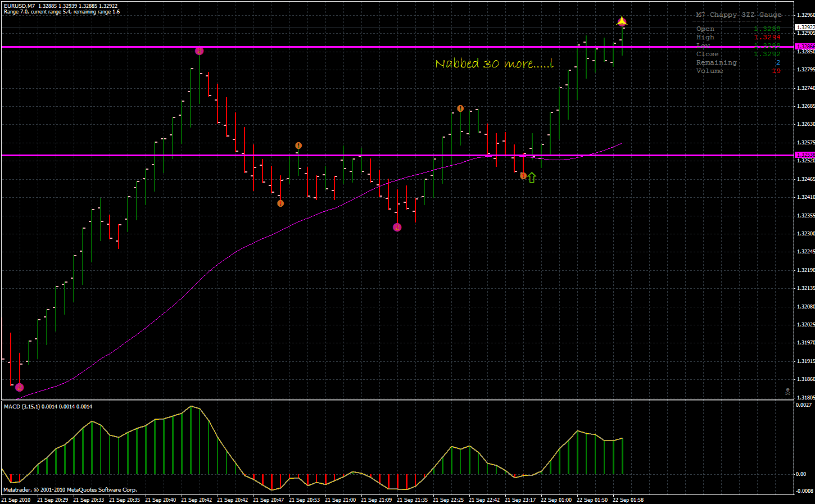Click the 1.32410 price axis label

coord(805,197)
